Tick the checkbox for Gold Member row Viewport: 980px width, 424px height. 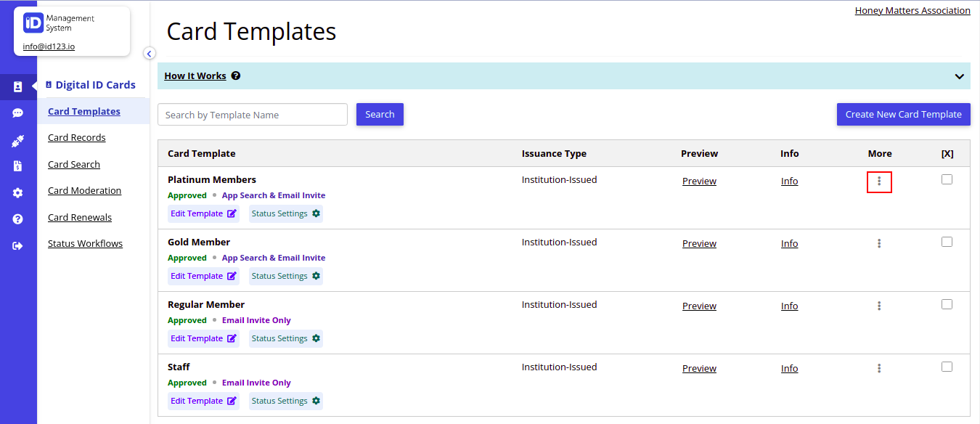pyautogui.click(x=947, y=240)
